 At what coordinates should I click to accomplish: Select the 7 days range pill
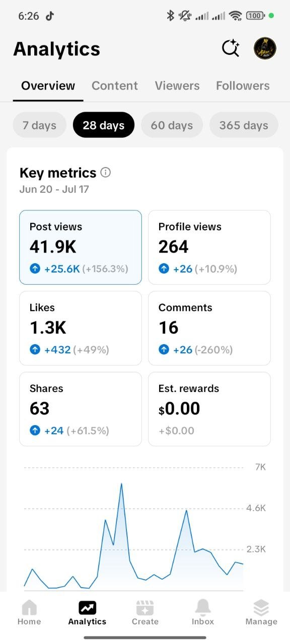(x=39, y=125)
